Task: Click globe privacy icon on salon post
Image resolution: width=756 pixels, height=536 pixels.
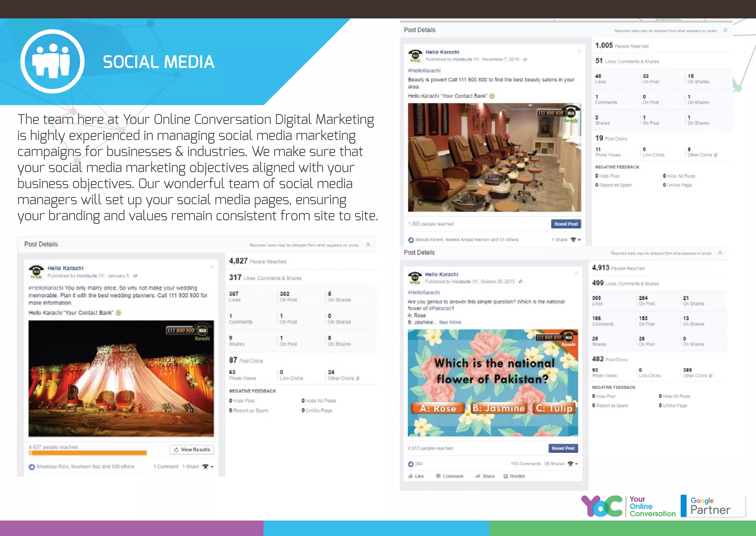Action: coord(525,59)
